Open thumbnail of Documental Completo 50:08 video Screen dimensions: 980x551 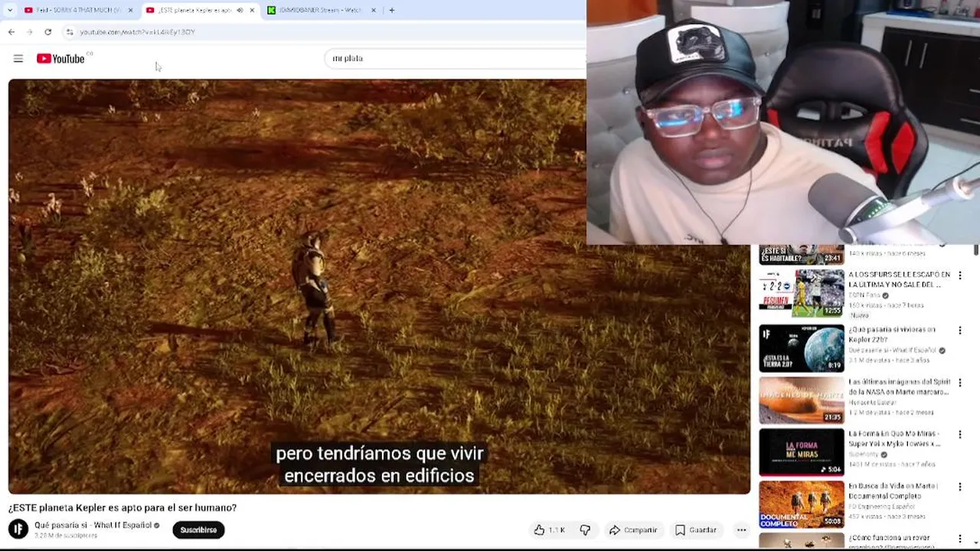[x=802, y=504]
